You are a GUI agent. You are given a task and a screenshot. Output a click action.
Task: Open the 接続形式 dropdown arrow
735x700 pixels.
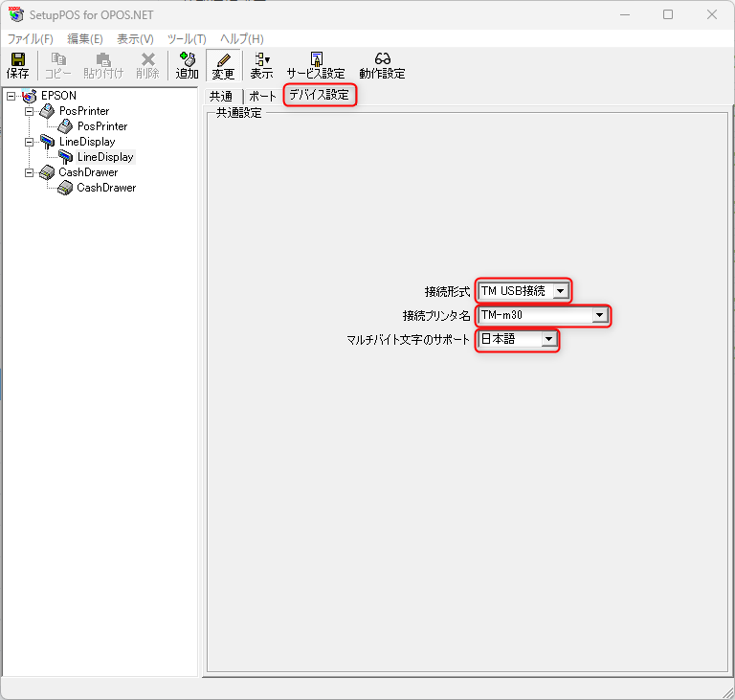561,291
